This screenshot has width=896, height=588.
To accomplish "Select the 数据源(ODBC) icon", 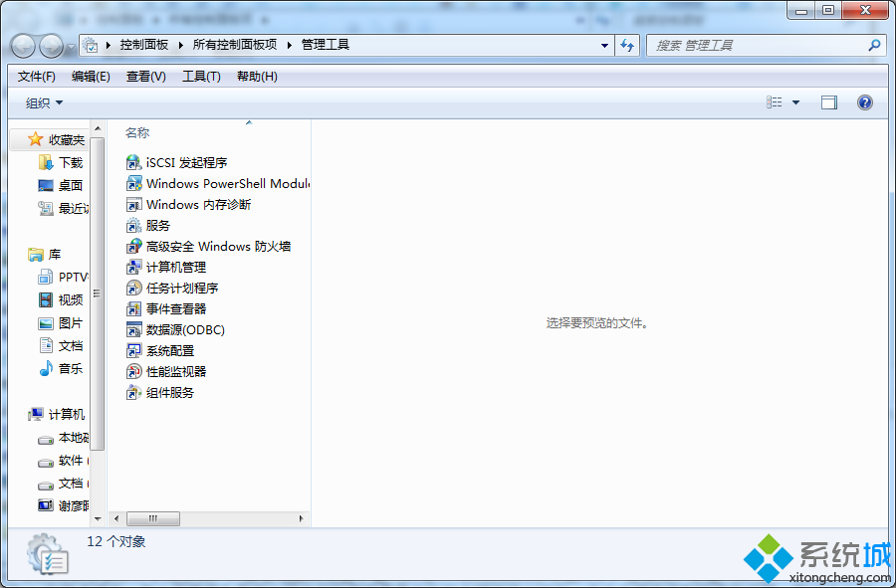I will (133, 330).
